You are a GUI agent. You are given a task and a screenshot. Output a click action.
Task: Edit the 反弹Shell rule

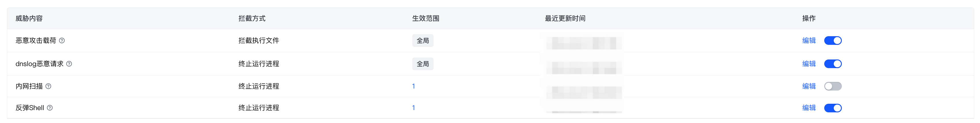point(809,108)
